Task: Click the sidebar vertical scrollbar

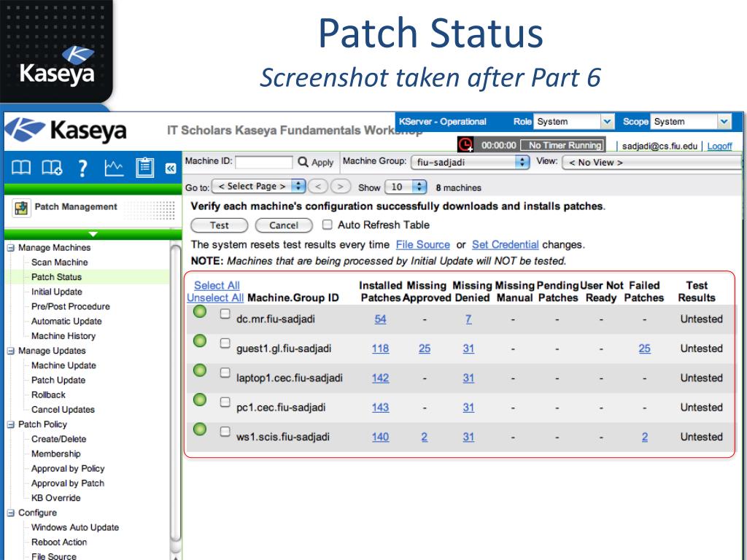Action: tap(175, 393)
